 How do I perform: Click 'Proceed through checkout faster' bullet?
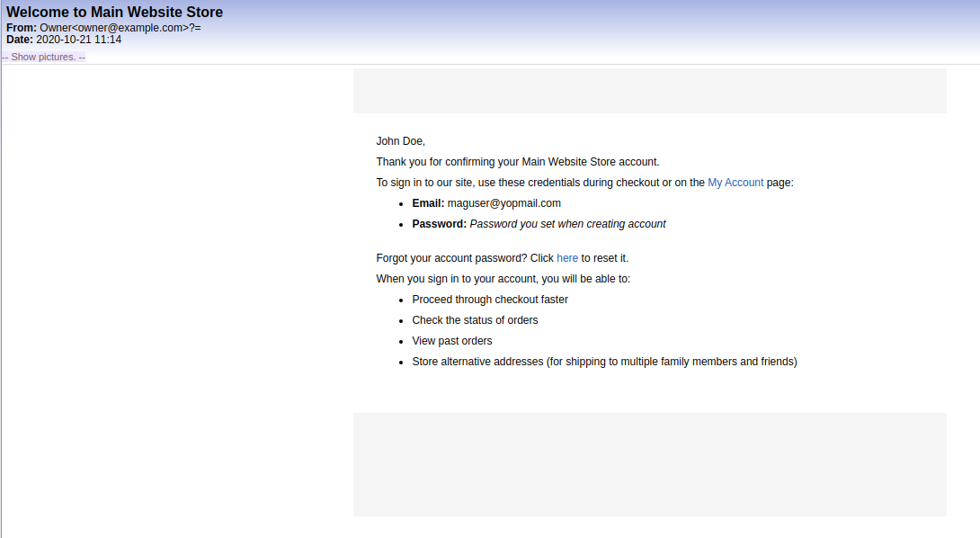pyautogui.click(x=490, y=300)
